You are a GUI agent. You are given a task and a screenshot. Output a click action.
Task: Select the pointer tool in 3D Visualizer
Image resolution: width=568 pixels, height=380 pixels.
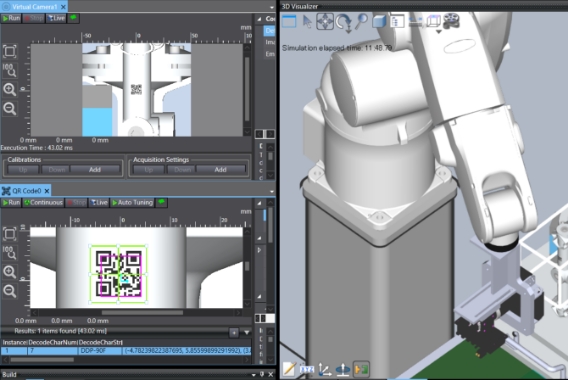click(x=307, y=22)
